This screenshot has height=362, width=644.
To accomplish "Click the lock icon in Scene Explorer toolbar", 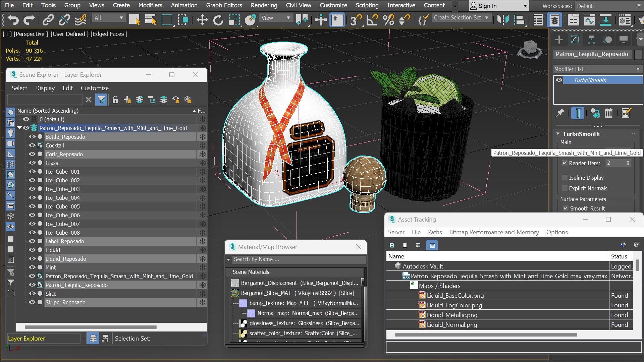I will click(x=115, y=100).
